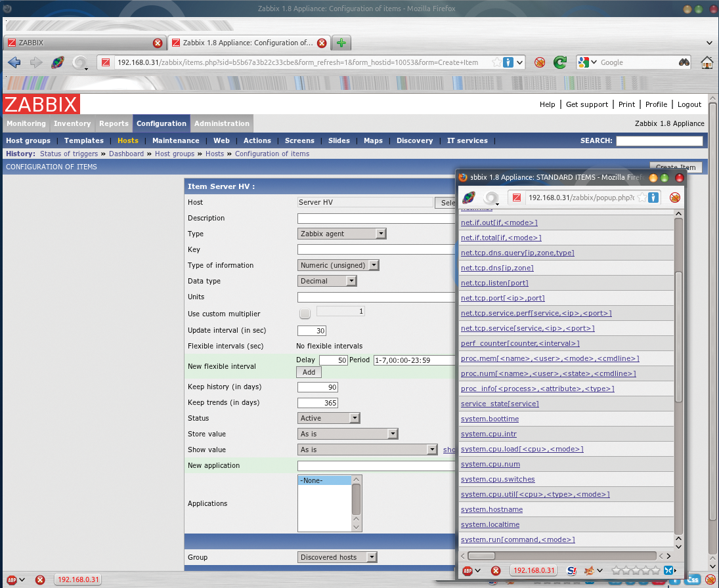Screen dimensions: 719x588
Task: Click the green page reload icon
Action: [559, 62]
